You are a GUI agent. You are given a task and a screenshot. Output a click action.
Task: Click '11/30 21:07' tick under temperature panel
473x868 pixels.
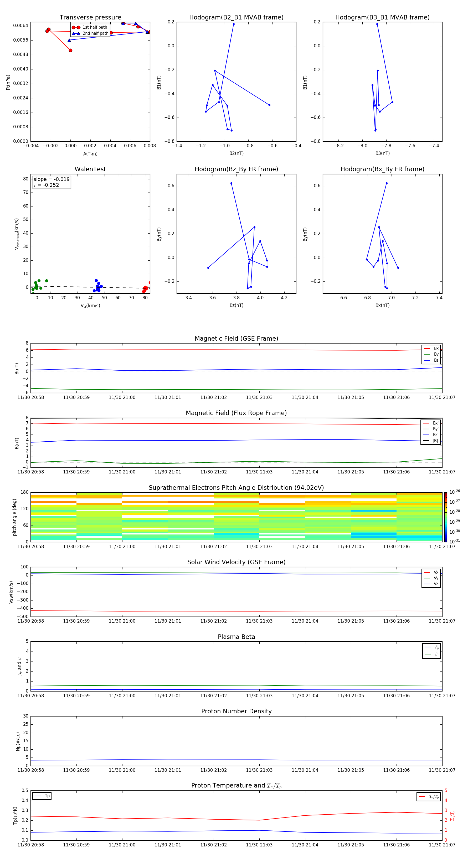click(x=442, y=845)
